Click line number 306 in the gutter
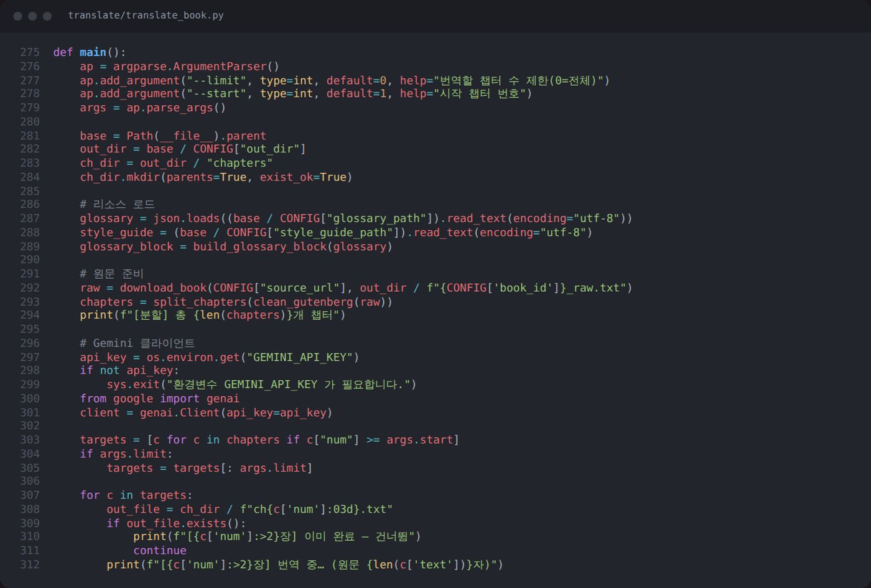The image size is (871, 588). [x=29, y=481]
